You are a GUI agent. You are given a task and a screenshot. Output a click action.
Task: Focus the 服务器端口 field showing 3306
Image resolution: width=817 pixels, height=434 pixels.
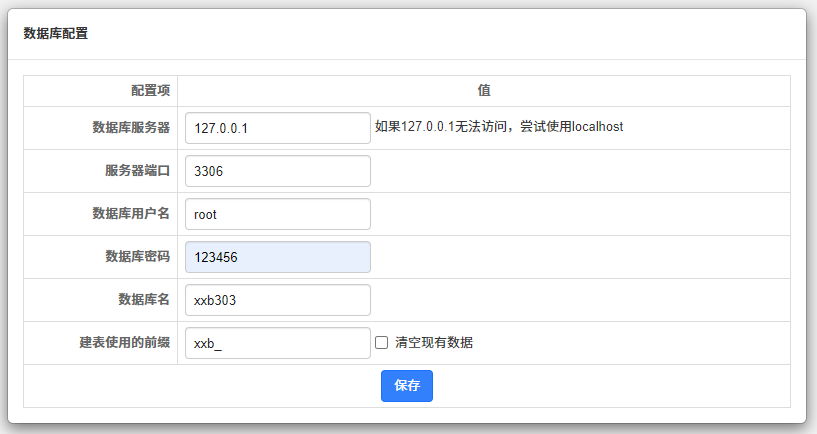277,171
